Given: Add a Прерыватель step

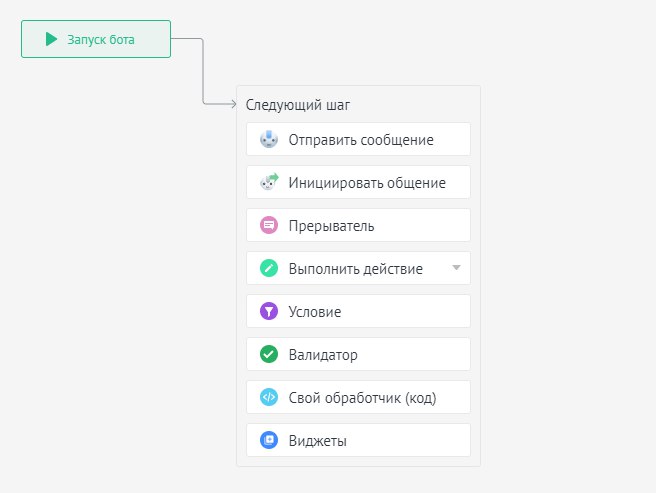Looking at the screenshot, I should pos(358,225).
